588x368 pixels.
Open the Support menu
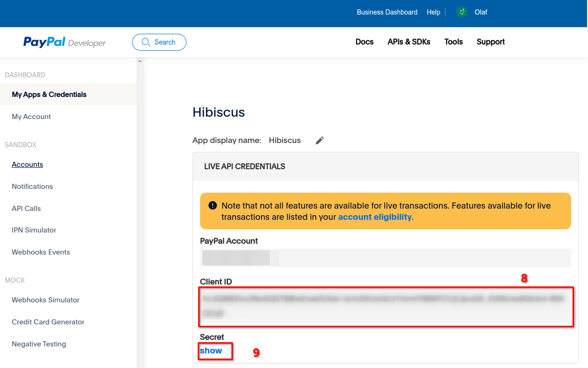tap(491, 42)
